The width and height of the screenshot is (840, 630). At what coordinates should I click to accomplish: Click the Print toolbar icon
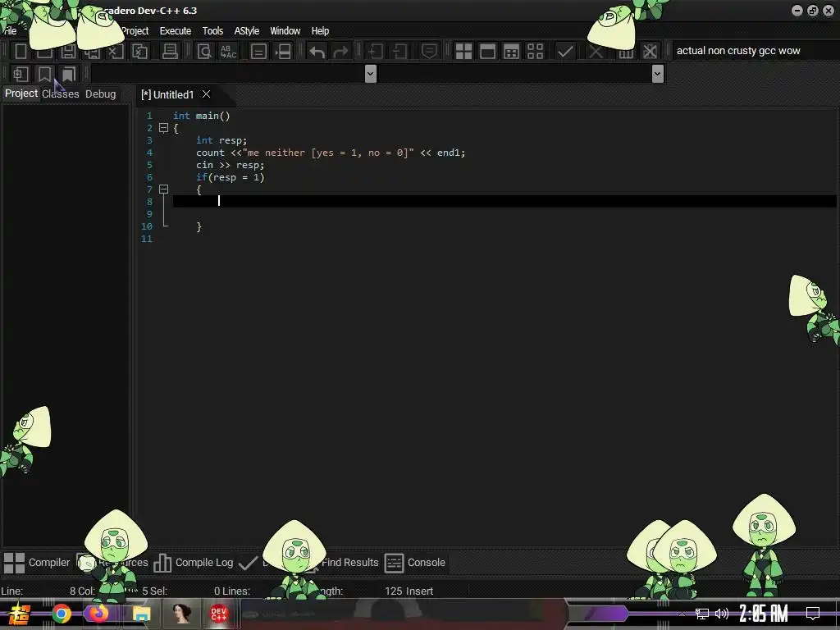[x=170, y=52]
